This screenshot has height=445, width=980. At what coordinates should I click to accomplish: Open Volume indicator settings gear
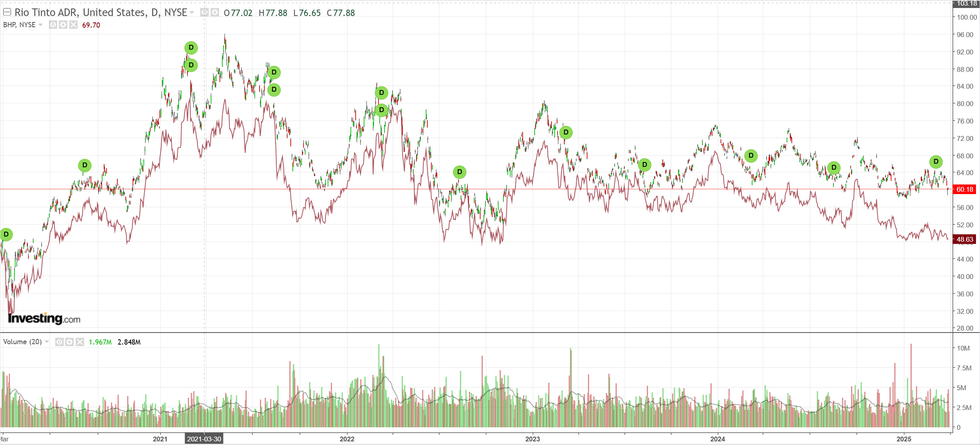[69, 342]
